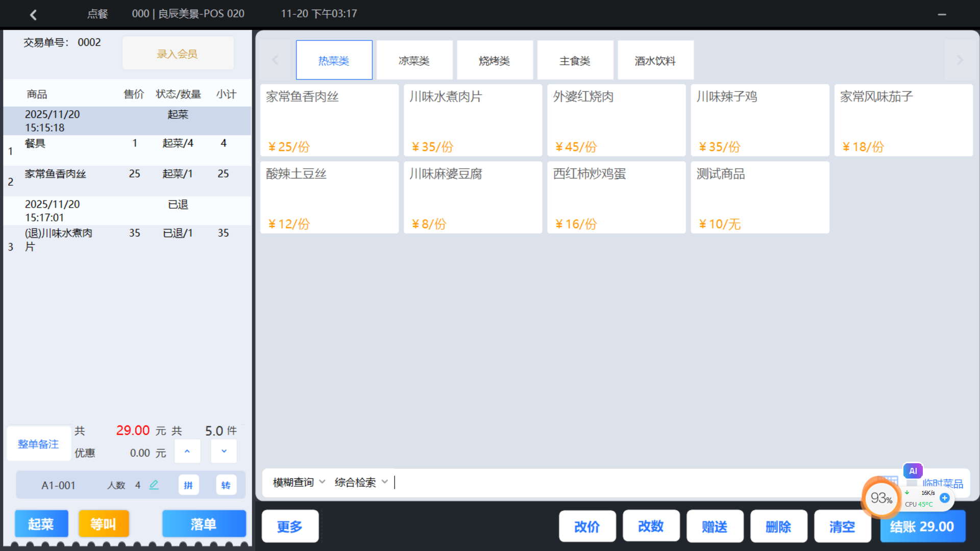Add 外婆红烧肉 dish to the order
The height and width of the screenshot is (551, 980).
point(616,120)
